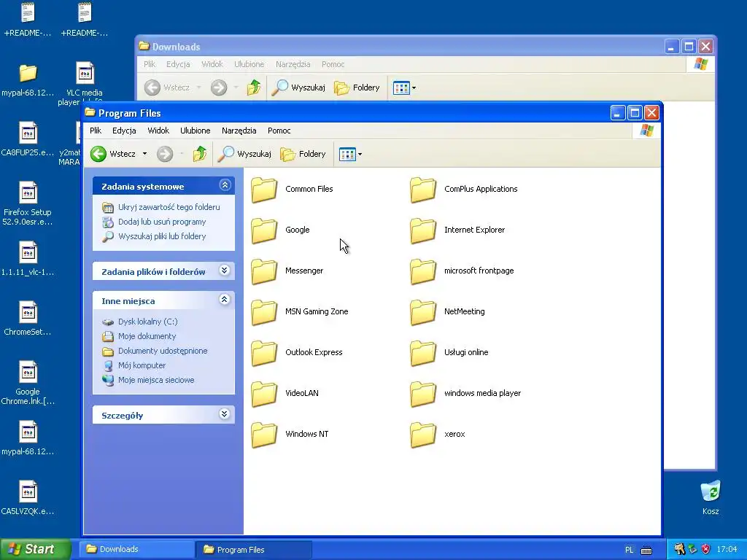Open Ulubione menu in Program Files
747x560 pixels.
pyautogui.click(x=196, y=131)
